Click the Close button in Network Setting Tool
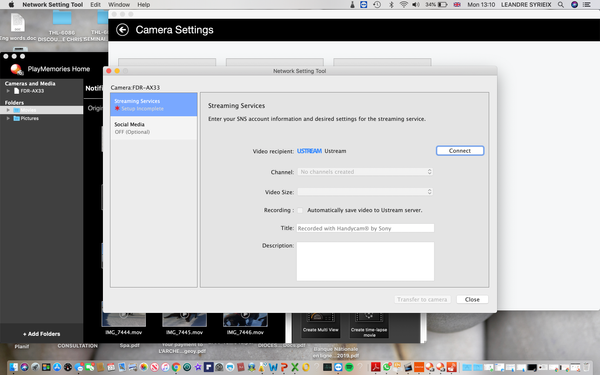The width and height of the screenshot is (600, 375). tap(472, 299)
